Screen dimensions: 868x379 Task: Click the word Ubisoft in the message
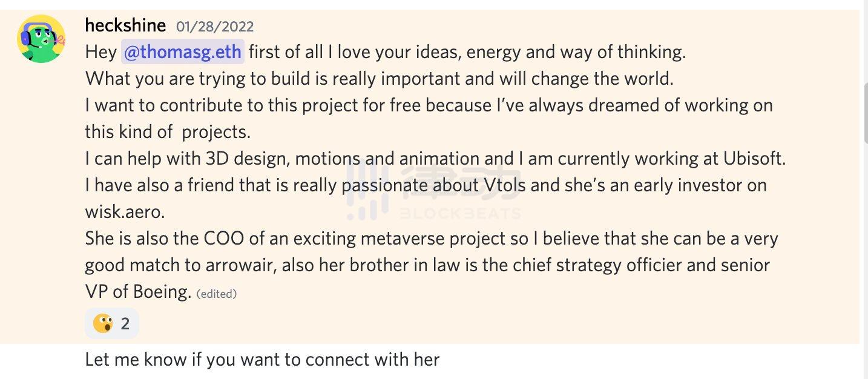pyautogui.click(x=754, y=159)
